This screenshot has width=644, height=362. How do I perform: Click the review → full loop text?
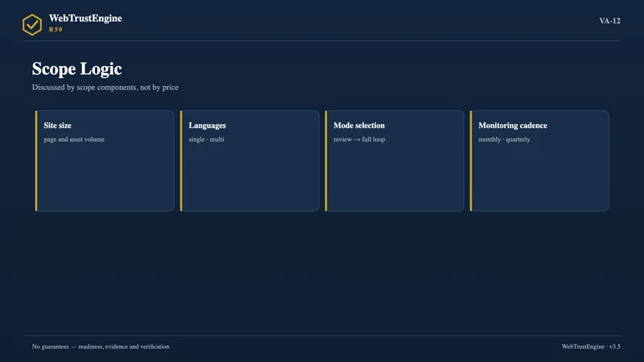click(x=359, y=139)
